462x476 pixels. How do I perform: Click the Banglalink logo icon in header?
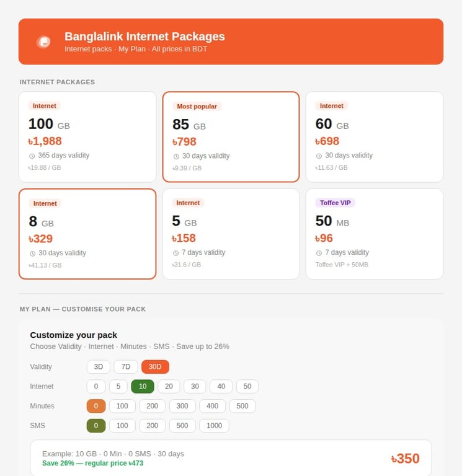tap(43, 42)
